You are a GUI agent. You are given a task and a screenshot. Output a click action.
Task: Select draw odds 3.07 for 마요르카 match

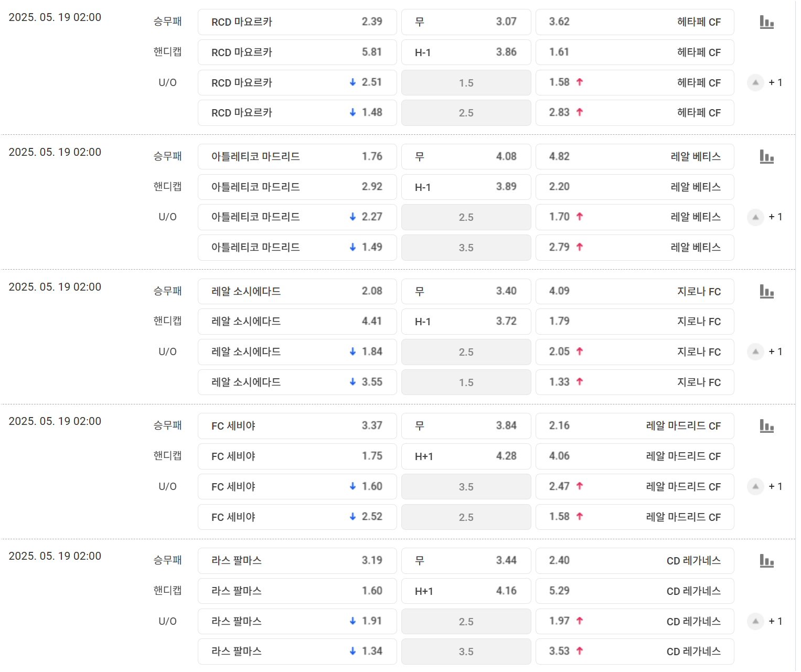[x=466, y=22]
